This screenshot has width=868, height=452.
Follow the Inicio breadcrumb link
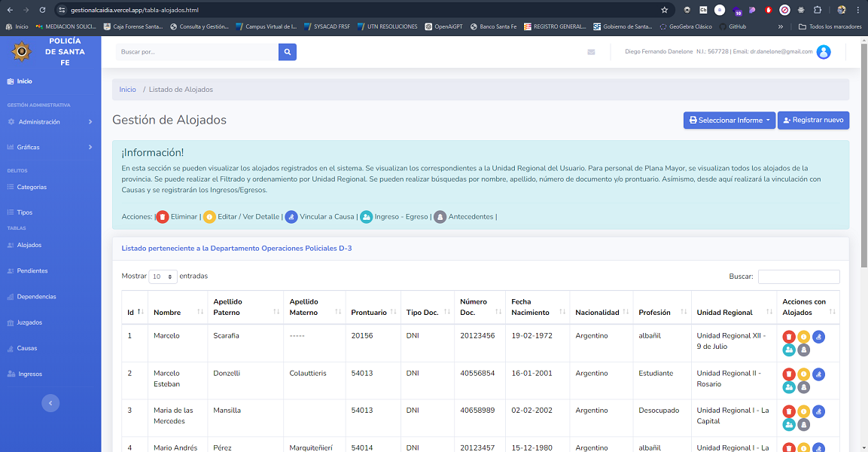pyautogui.click(x=127, y=90)
